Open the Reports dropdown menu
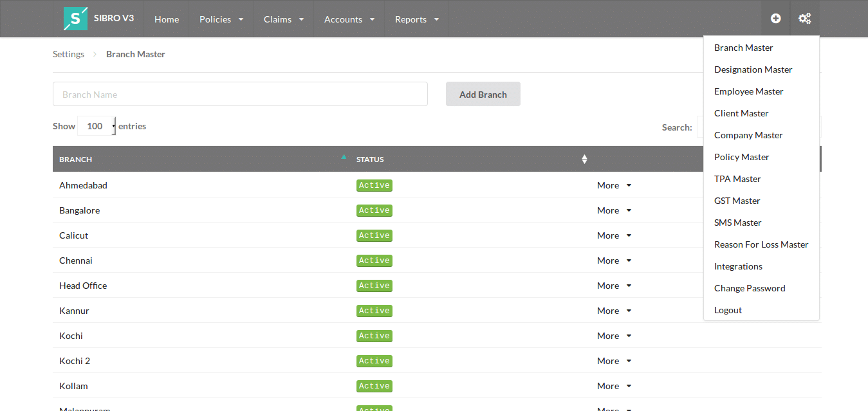Image resolution: width=868 pixels, height=411 pixels. click(x=417, y=19)
